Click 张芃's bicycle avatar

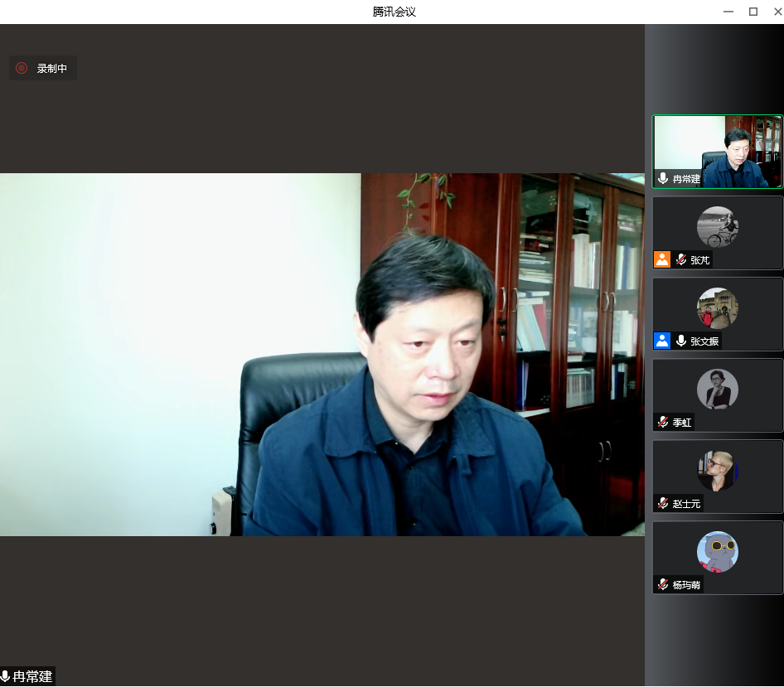coord(718,227)
